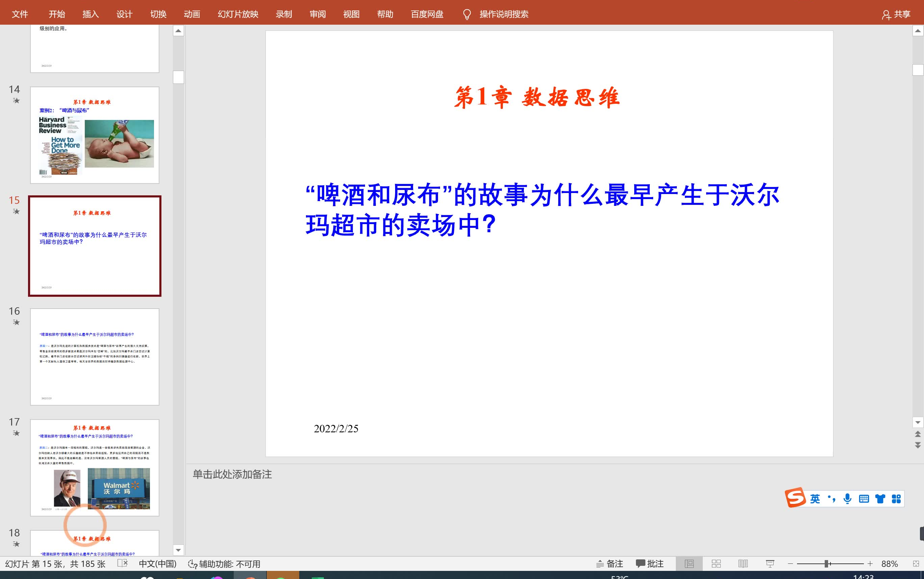Start slide show from status bar icon
This screenshot has height=579, width=924.
(770, 563)
